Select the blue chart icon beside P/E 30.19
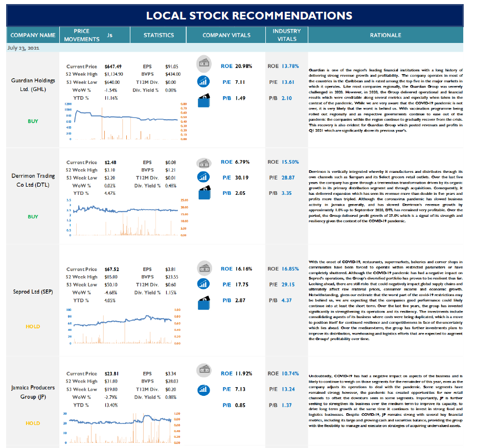This screenshot has width=477, height=448. pos(203,176)
